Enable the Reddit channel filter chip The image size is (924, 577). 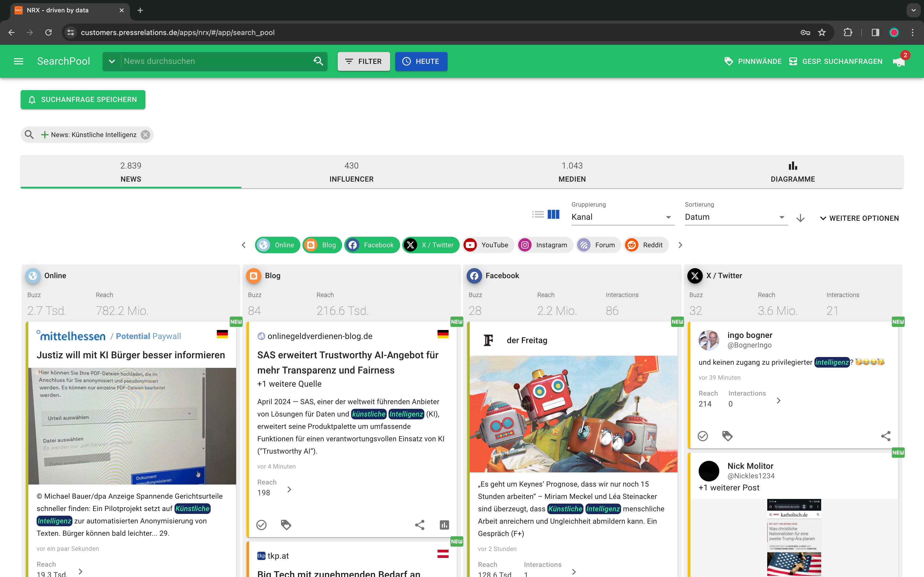tap(646, 245)
